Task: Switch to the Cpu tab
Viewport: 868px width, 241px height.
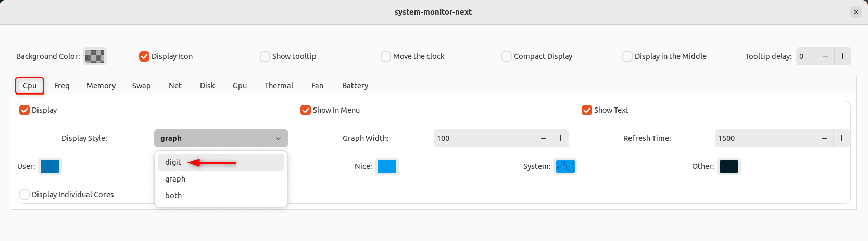Action: [30, 86]
